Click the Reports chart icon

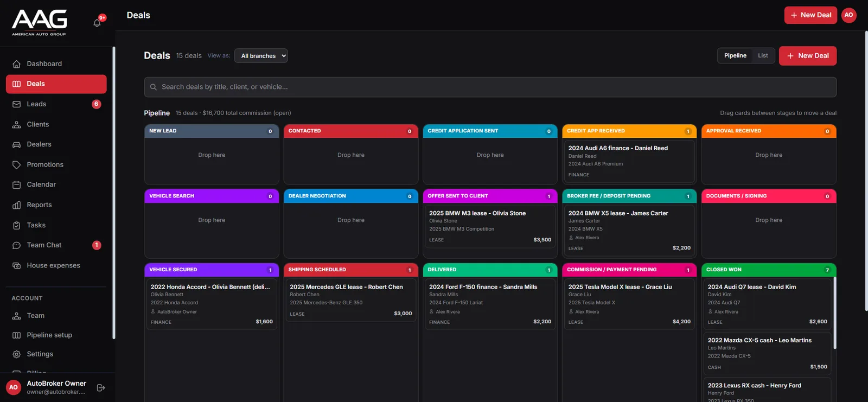tap(16, 205)
